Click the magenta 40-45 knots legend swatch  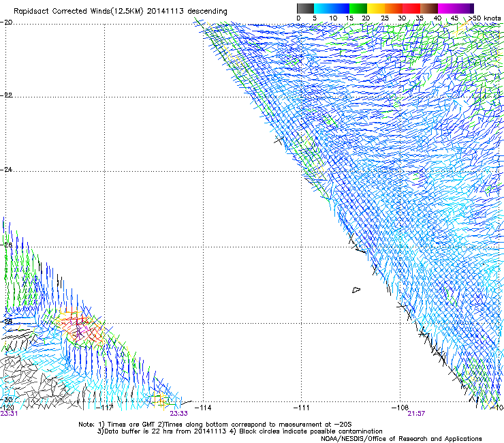click(447, 8)
